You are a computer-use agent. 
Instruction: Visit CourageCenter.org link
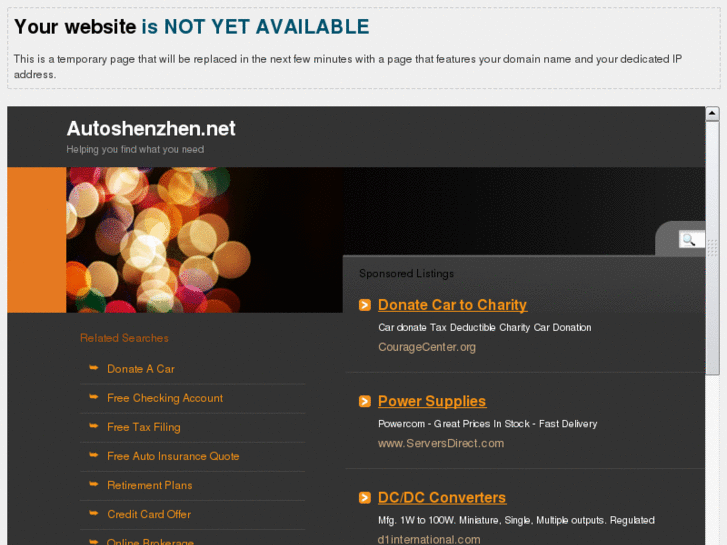427,347
